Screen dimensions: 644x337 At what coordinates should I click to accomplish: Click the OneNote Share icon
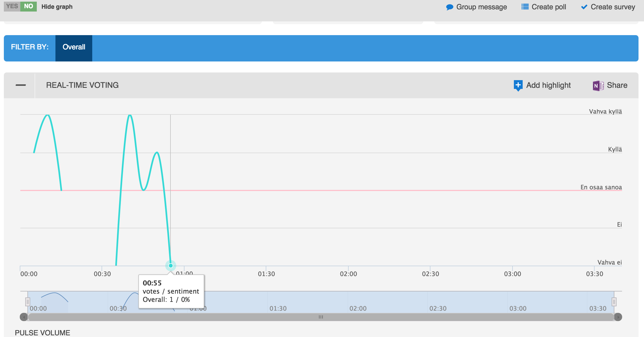coord(598,86)
